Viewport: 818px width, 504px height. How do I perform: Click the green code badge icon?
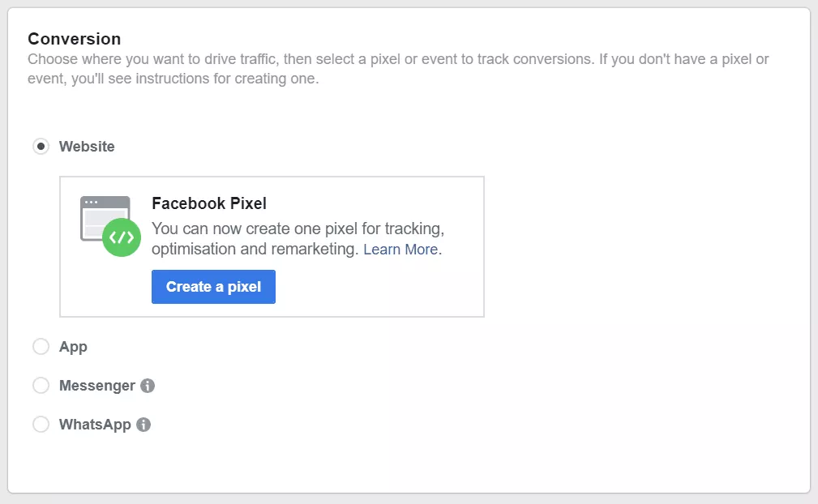(122, 237)
